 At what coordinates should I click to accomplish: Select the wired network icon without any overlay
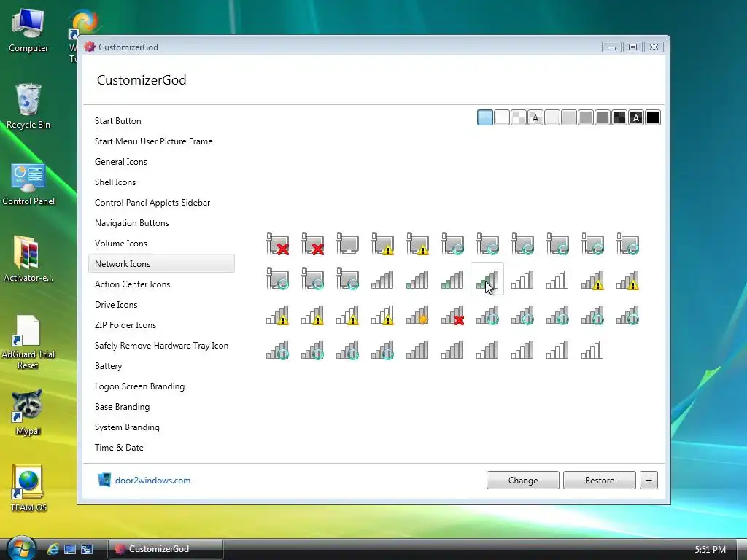[347, 244]
